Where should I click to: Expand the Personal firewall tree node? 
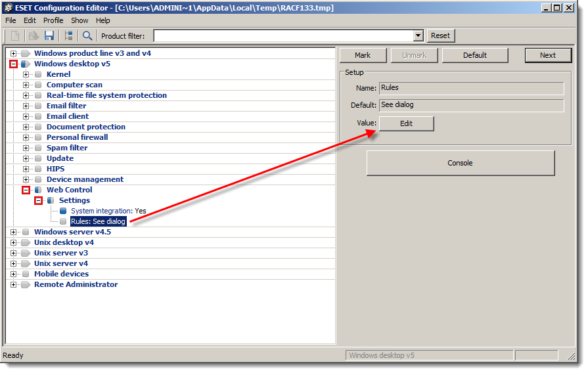tap(26, 137)
